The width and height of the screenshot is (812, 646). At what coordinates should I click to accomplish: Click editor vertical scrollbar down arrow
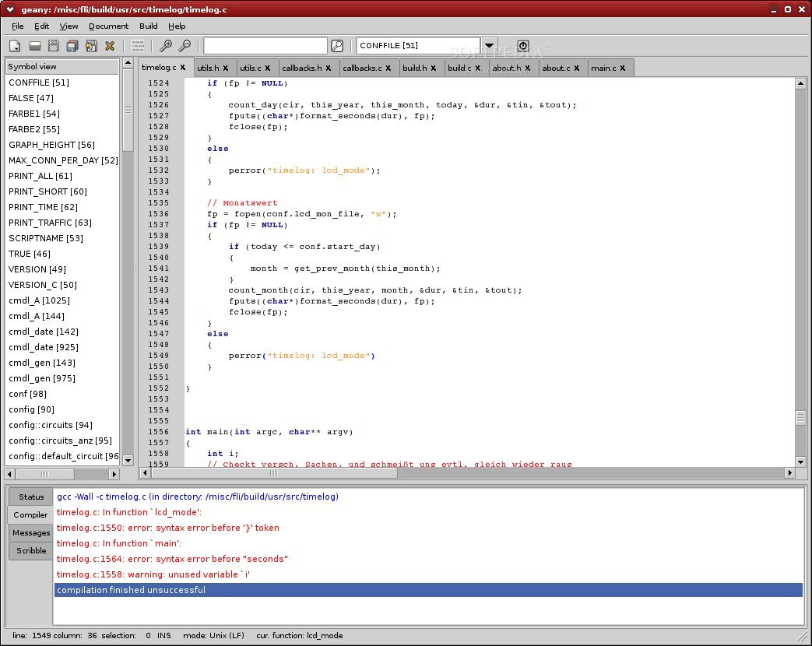click(x=800, y=462)
